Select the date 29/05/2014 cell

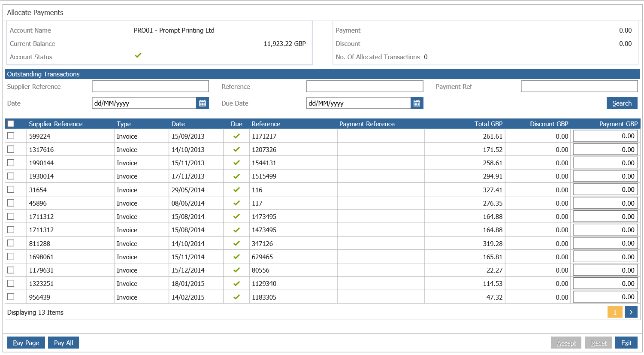pyautogui.click(x=196, y=190)
